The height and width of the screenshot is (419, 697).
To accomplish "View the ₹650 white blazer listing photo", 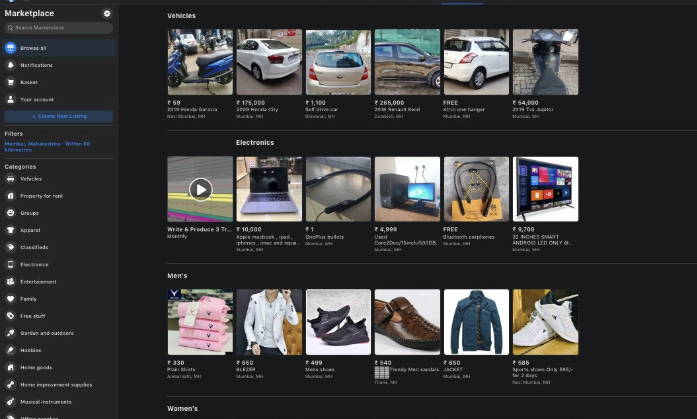I will [269, 322].
